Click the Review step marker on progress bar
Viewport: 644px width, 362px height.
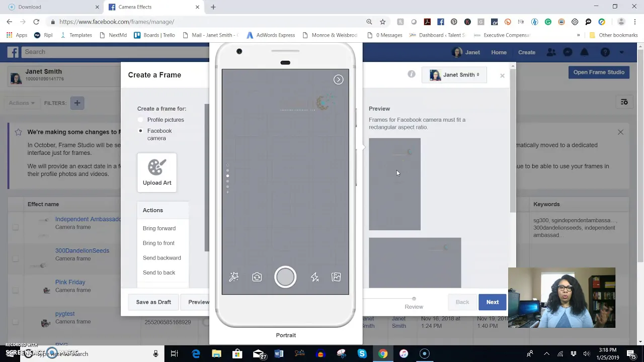click(414, 299)
